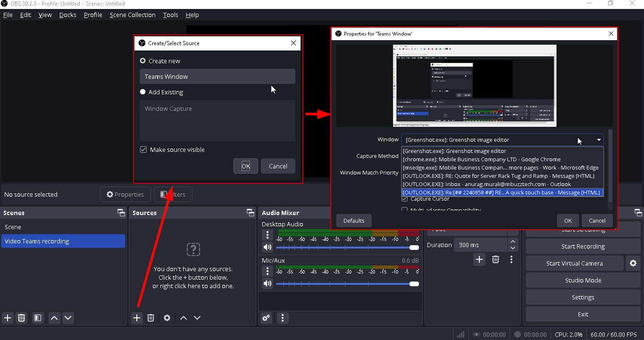Undock Sources panel pop-out icon
The width and height of the screenshot is (644, 340).
coord(251,213)
